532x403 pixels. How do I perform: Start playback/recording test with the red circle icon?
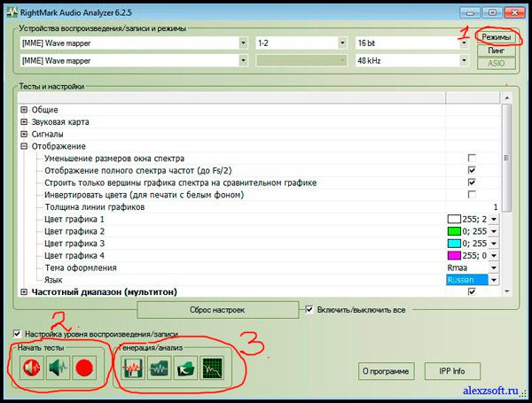(84, 368)
